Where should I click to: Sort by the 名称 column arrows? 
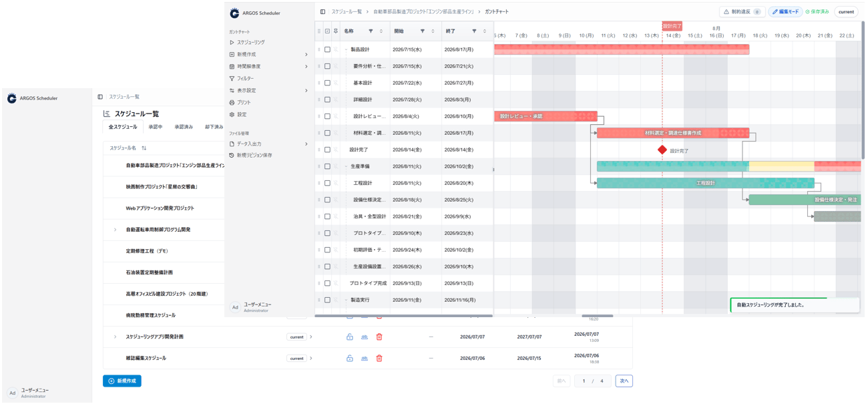pos(381,31)
